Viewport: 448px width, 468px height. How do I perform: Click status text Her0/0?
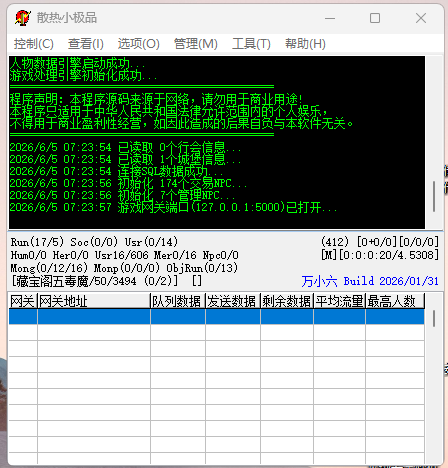click(x=71, y=255)
